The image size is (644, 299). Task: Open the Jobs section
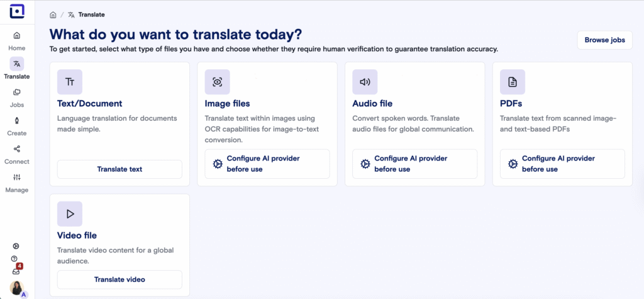17,98
